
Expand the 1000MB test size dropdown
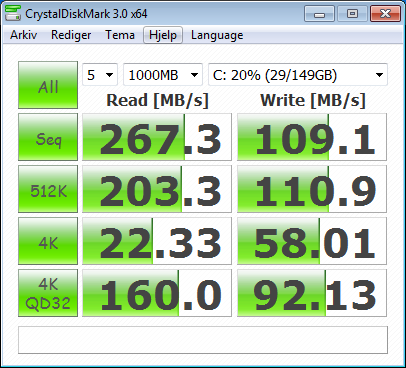163,75
